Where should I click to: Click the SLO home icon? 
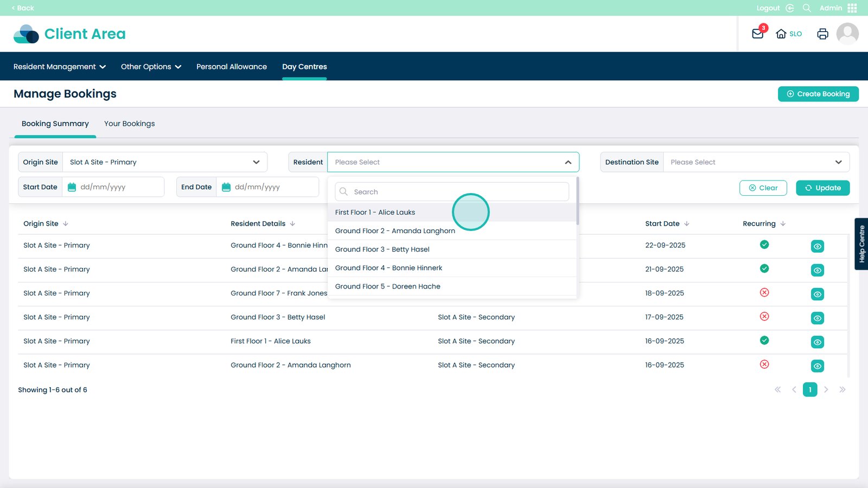[x=781, y=34]
